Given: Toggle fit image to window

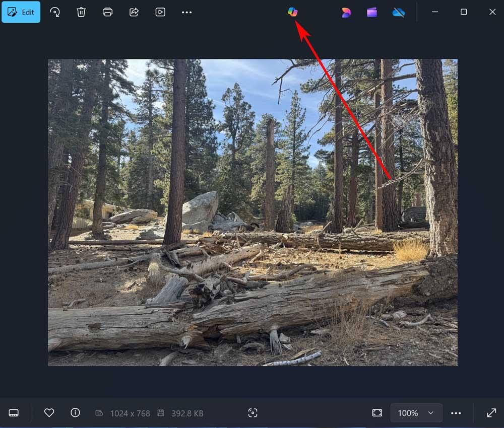Looking at the screenshot, I should [377, 412].
